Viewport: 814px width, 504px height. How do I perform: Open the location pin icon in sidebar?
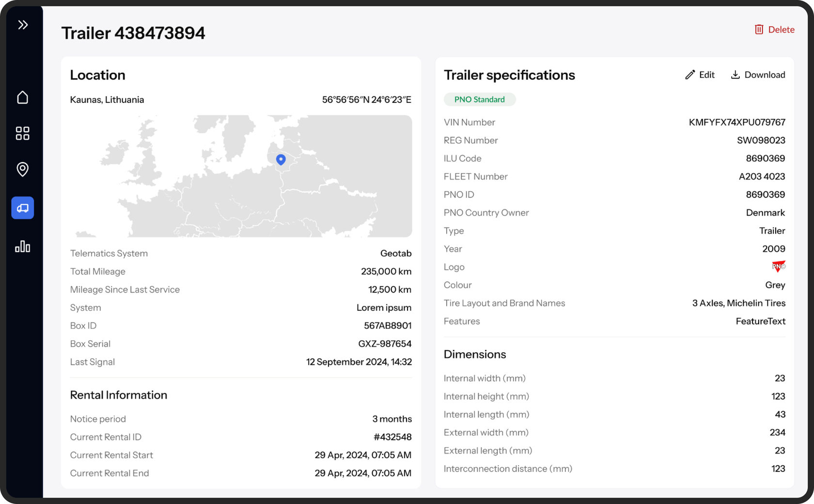point(23,169)
